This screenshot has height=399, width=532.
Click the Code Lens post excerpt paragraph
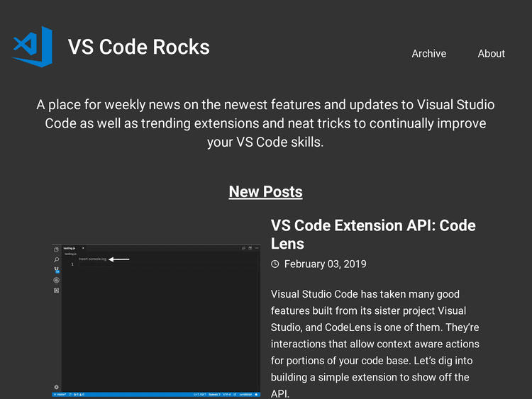pos(375,344)
